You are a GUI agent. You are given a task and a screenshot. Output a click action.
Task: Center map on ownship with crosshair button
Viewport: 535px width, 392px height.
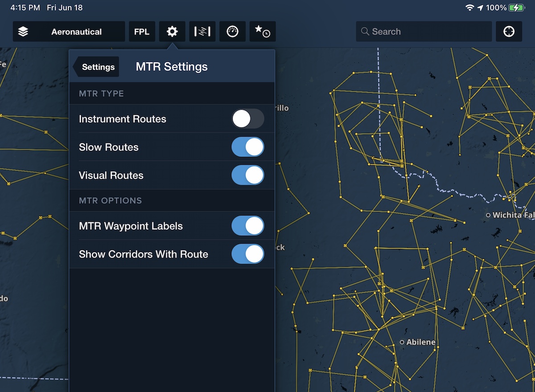pos(509,31)
